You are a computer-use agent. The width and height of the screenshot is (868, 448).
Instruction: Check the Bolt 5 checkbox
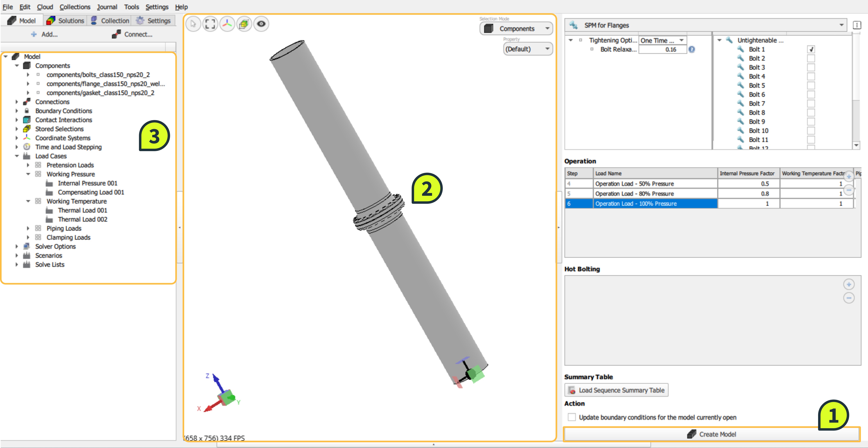[x=811, y=85]
